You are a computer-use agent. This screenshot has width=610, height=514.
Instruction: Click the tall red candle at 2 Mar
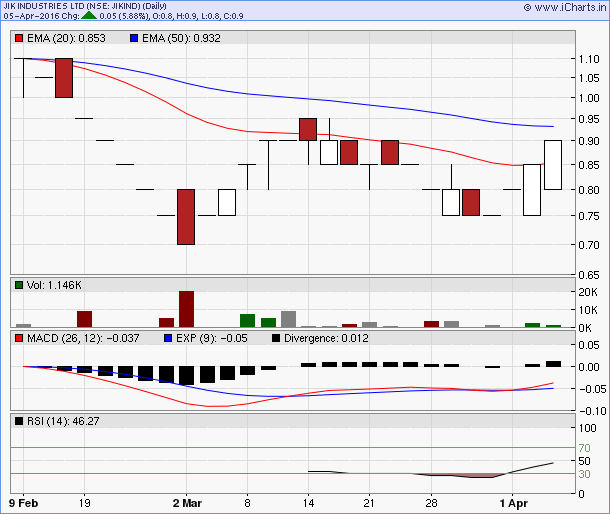[x=186, y=217]
